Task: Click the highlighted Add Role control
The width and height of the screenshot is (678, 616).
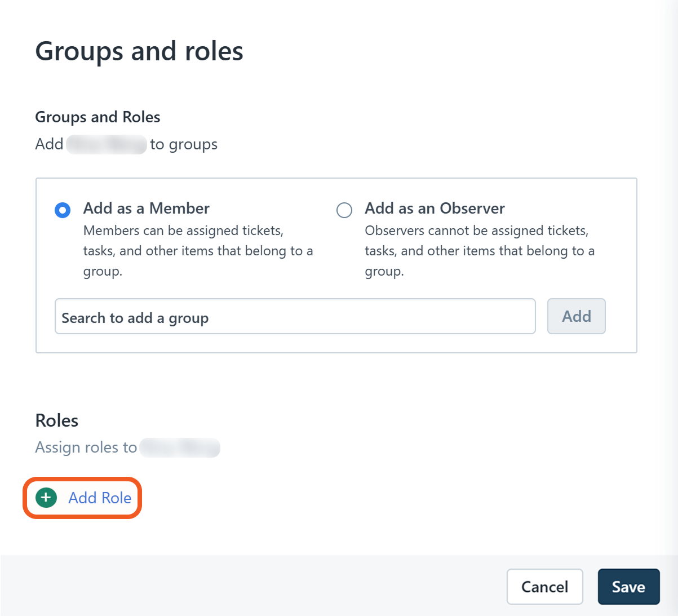Action: pos(82,498)
